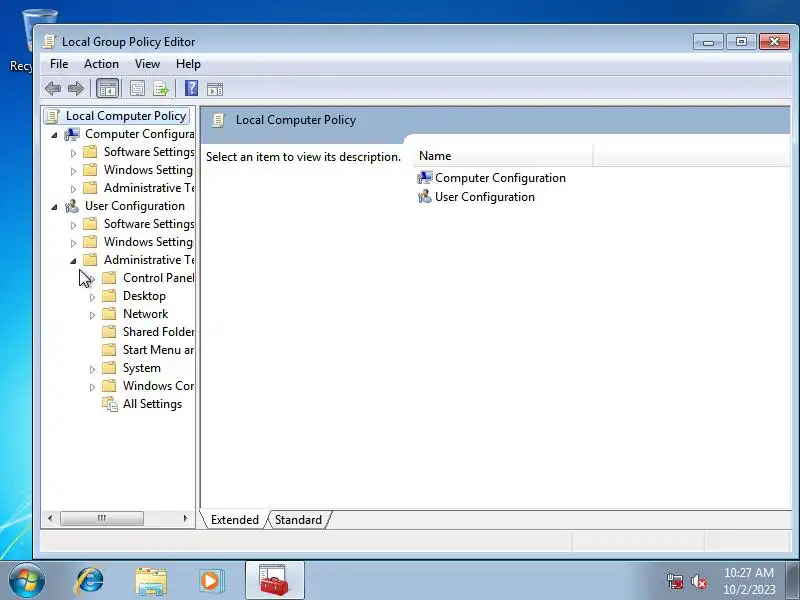Switch to the Standard tab
The width and height of the screenshot is (800, 600).
point(298,520)
